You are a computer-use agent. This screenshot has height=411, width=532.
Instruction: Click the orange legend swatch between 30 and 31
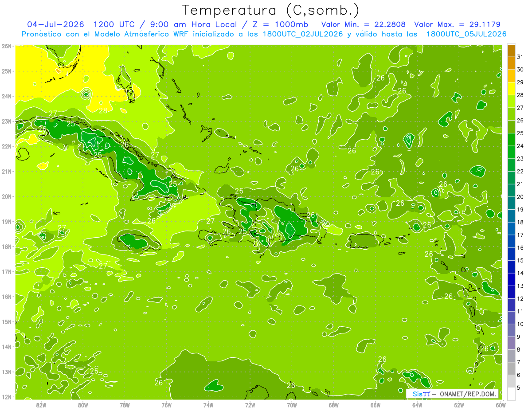(512, 63)
